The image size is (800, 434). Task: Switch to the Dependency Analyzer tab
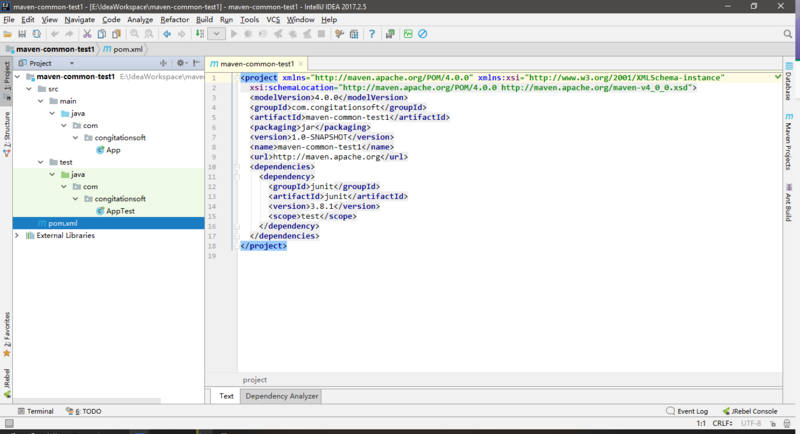coord(281,396)
